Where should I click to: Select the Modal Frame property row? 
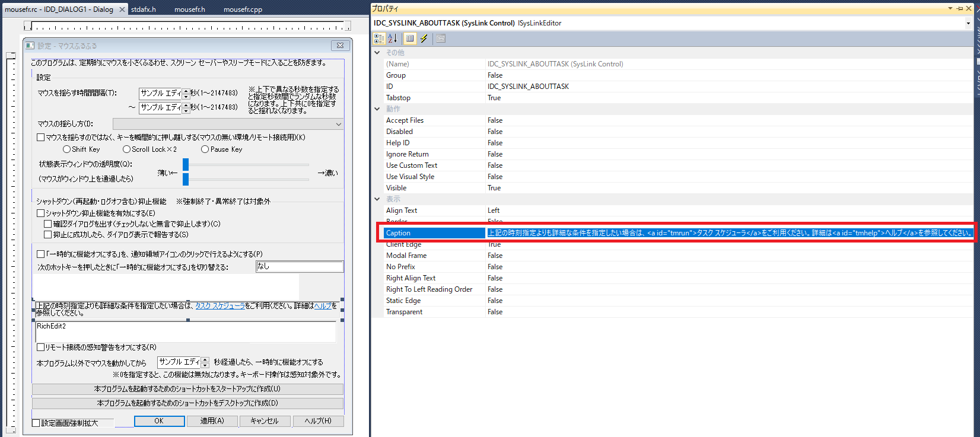tap(678, 256)
